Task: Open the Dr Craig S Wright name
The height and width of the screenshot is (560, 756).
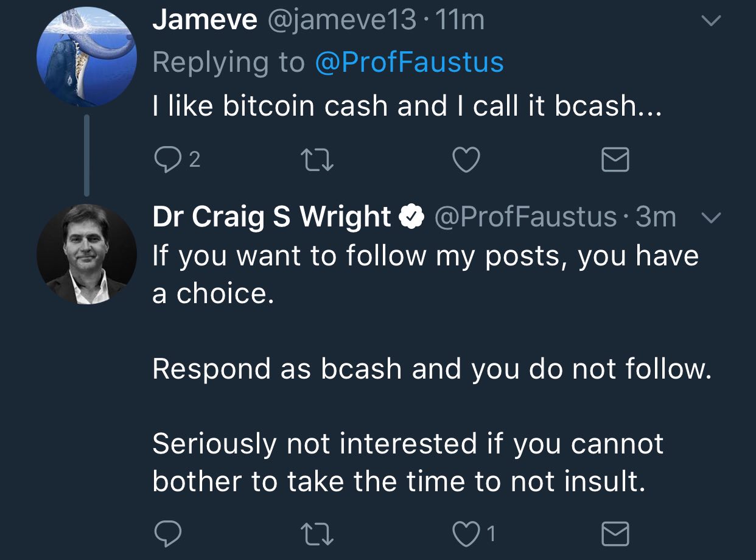Action: [271, 217]
